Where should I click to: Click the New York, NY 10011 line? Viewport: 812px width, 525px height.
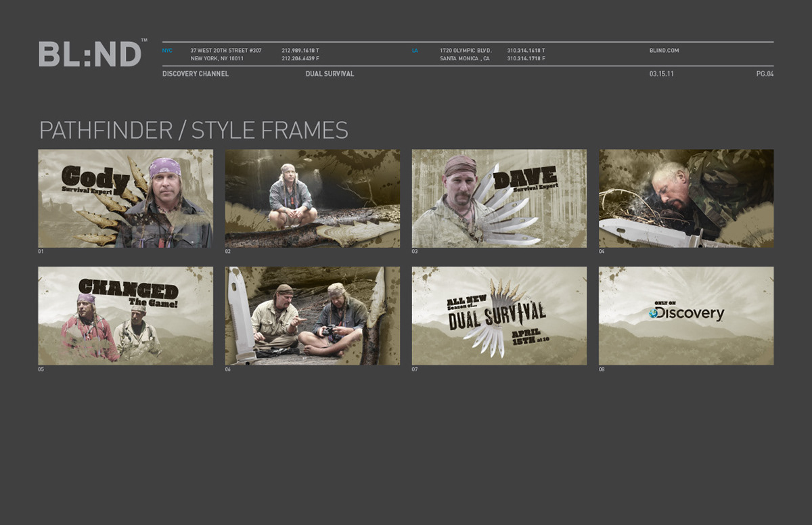(x=217, y=59)
